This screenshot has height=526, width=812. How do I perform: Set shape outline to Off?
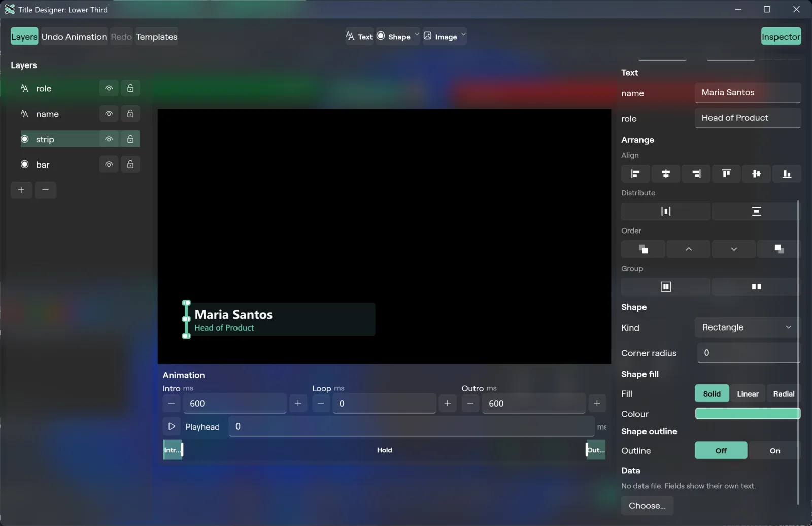tap(721, 451)
